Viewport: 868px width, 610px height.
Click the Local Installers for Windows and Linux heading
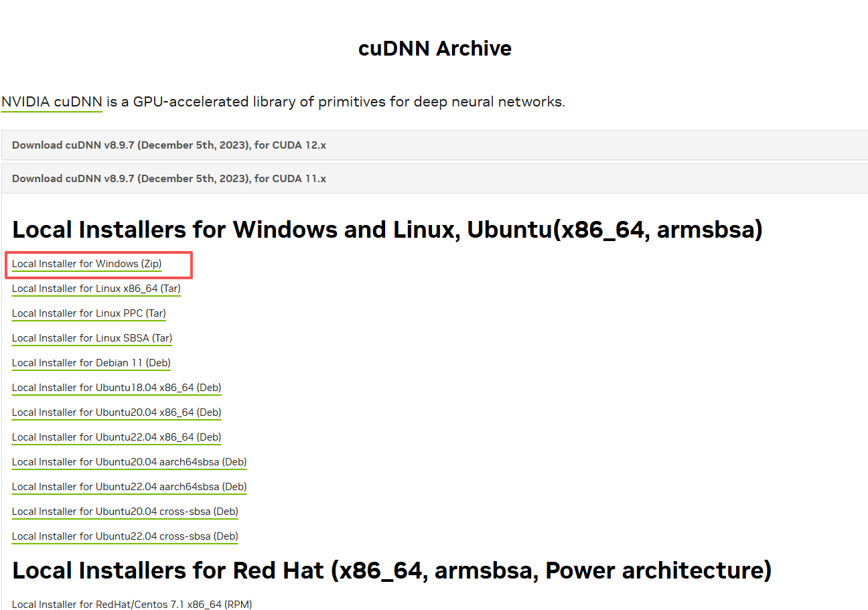pos(387,230)
